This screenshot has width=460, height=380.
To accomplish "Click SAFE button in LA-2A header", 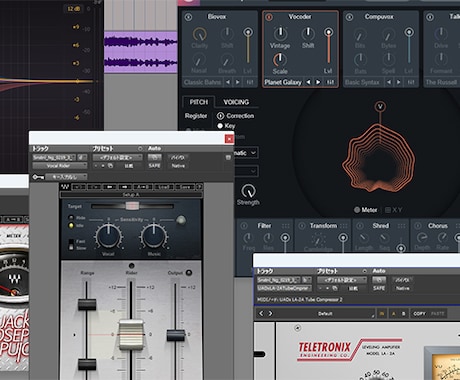I will [x=379, y=288].
